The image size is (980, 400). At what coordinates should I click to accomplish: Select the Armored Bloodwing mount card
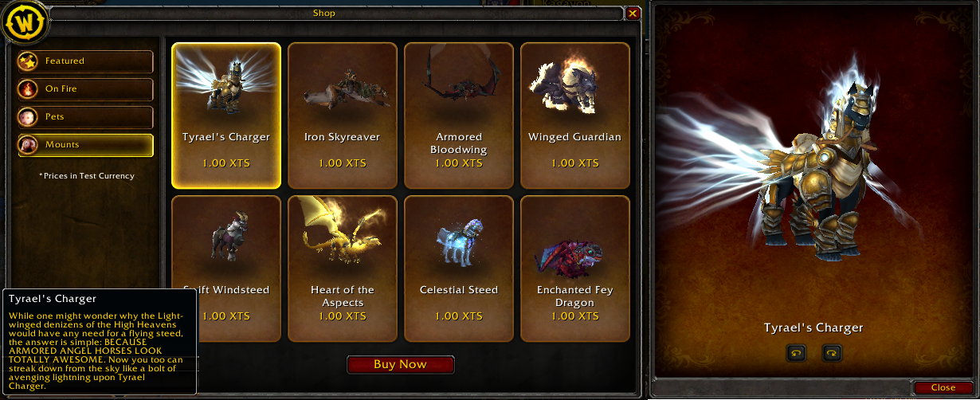pyautogui.click(x=459, y=114)
